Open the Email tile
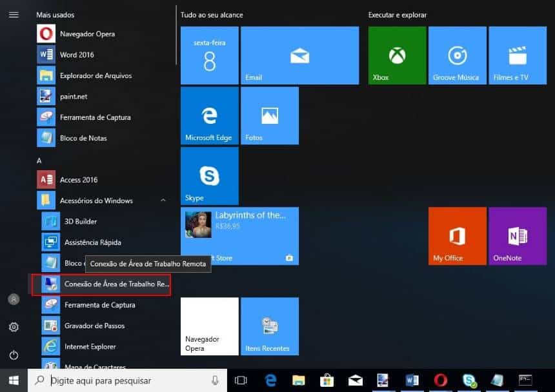Image resolution: width=555 pixels, height=392 pixels. (300, 55)
